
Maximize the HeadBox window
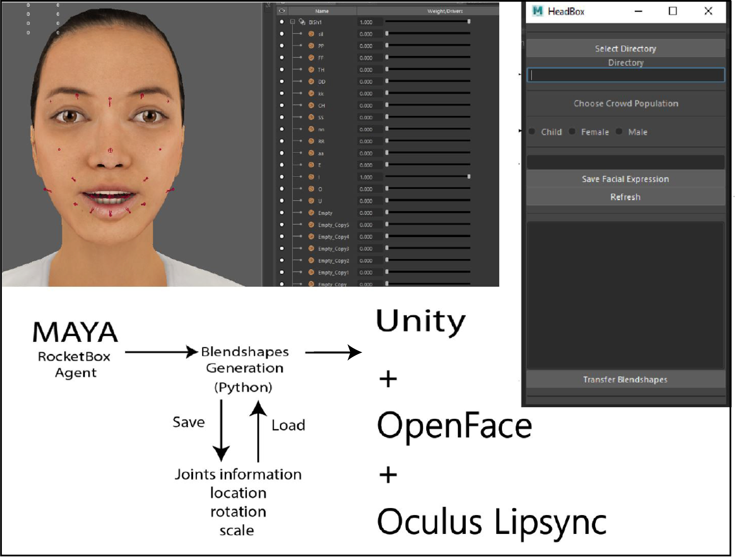(x=673, y=11)
